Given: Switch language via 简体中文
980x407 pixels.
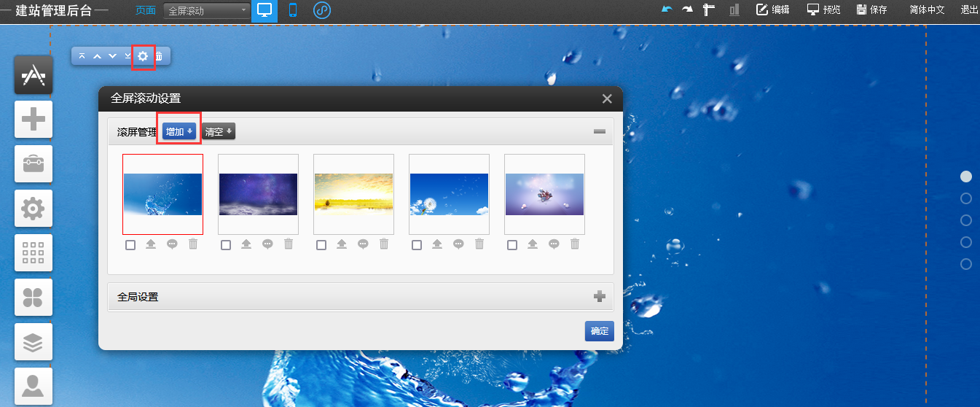Looking at the screenshot, I should (927, 9).
